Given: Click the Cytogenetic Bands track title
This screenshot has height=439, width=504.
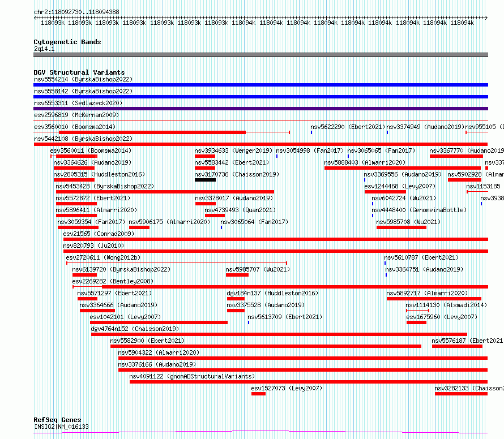Looking at the screenshot, I should (x=67, y=42).
